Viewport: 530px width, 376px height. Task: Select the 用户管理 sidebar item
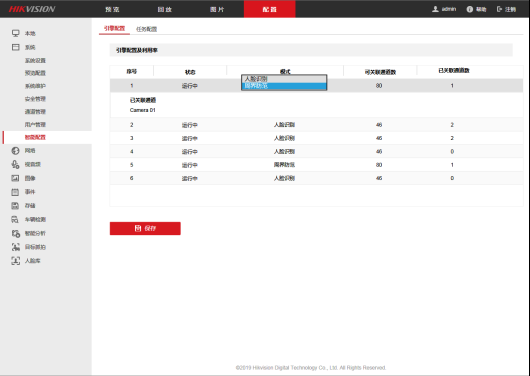[x=35, y=124]
